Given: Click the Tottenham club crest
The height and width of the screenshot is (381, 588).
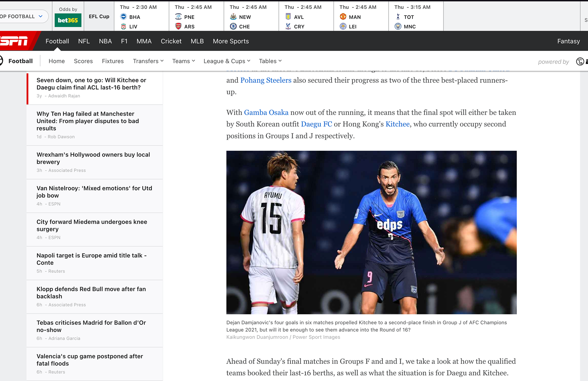Looking at the screenshot, I should [398, 17].
